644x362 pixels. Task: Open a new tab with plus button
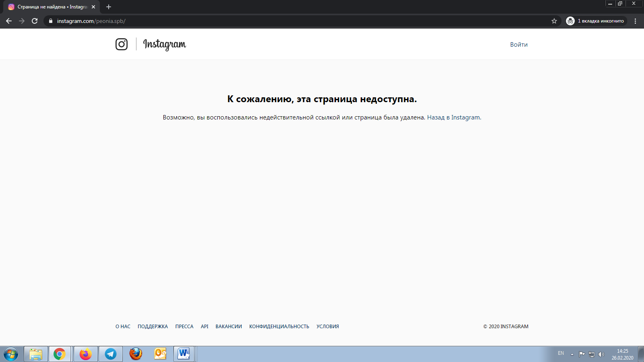tap(109, 7)
